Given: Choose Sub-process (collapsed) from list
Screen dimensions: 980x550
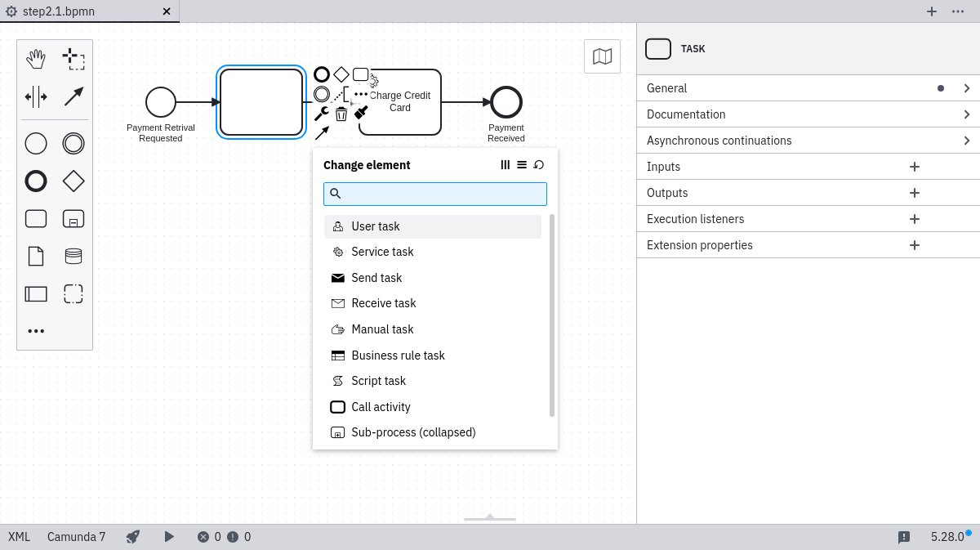Looking at the screenshot, I should pyautogui.click(x=433, y=432).
